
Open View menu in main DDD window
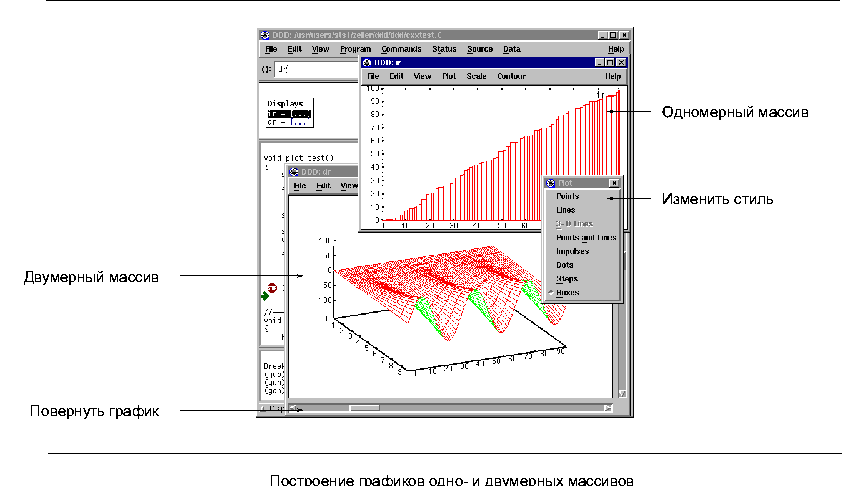(x=320, y=49)
